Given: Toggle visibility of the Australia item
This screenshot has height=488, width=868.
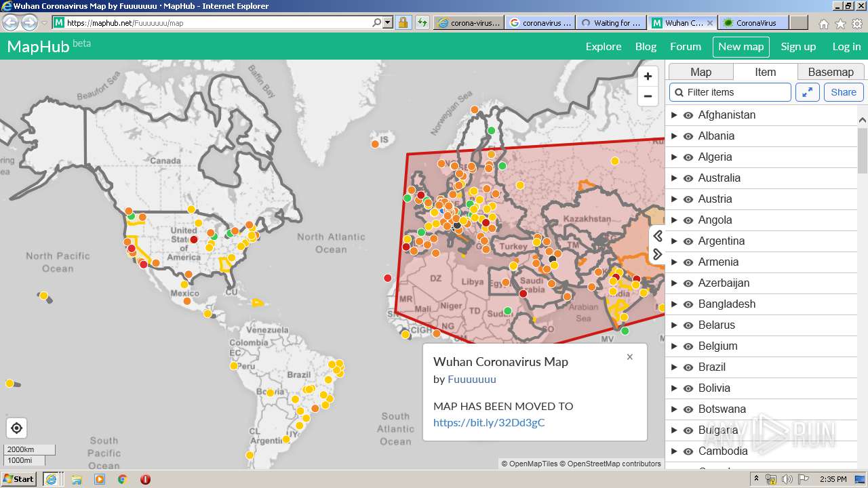Looking at the screenshot, I should point(688,178).
